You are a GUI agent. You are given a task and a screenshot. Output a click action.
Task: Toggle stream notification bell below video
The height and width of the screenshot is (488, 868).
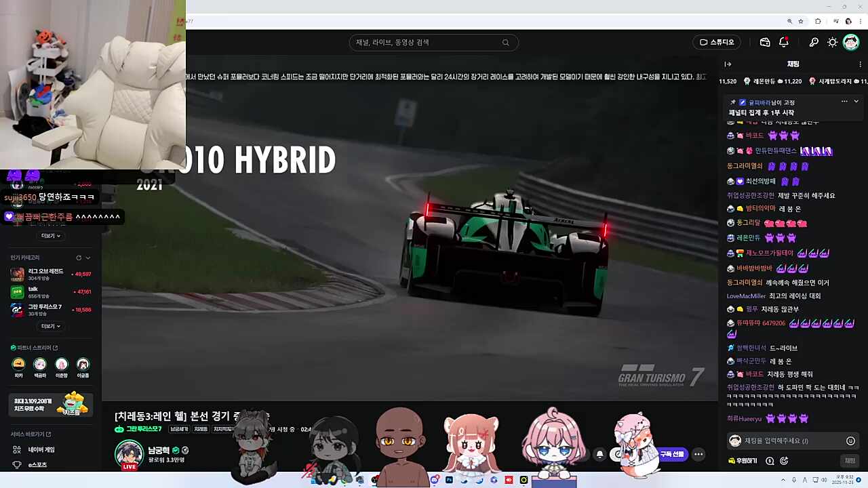tap(599, 454)
